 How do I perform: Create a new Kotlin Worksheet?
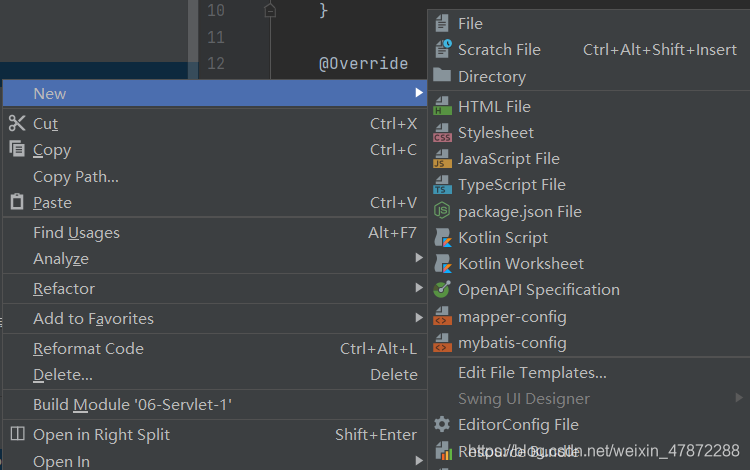tap(589, 264)
